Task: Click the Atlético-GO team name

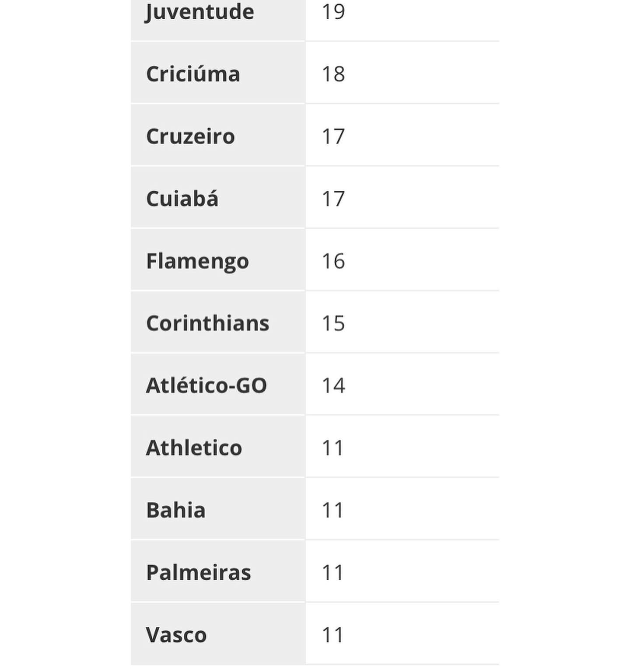Action: [206, 385]
